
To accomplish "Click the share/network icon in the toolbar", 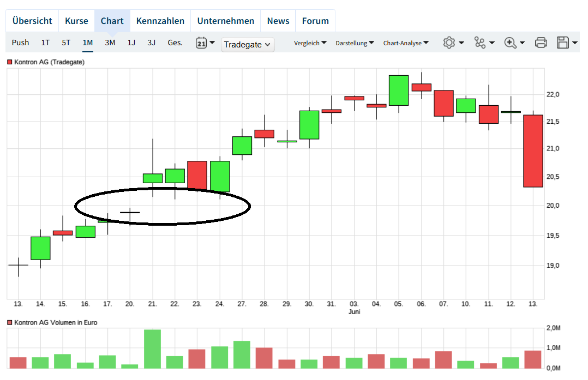I will tap(480, 42).
